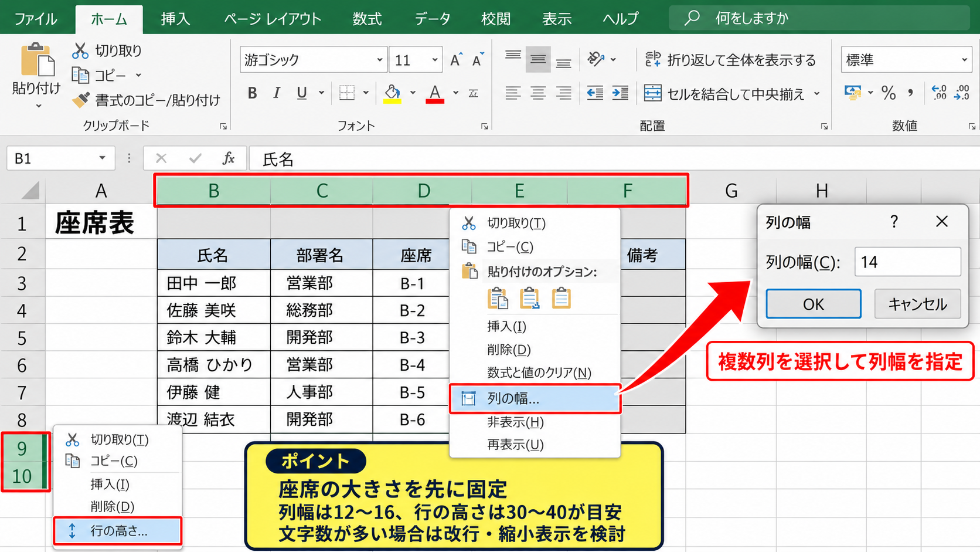Expand the Name Box dropdown arrow
The width and height of the screenshot is (980, 552).
[x=102, y=158]
